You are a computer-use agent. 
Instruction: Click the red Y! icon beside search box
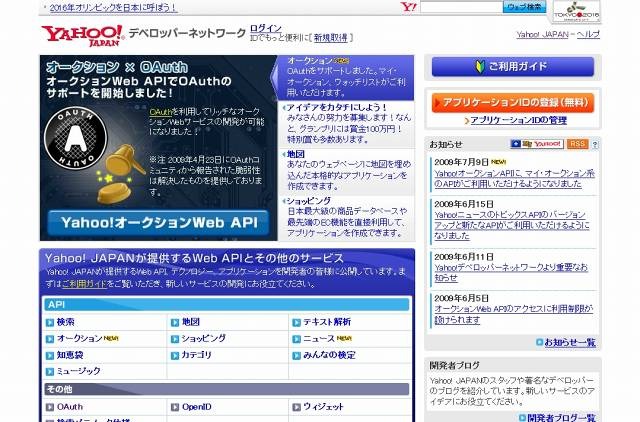click(406, 7)
